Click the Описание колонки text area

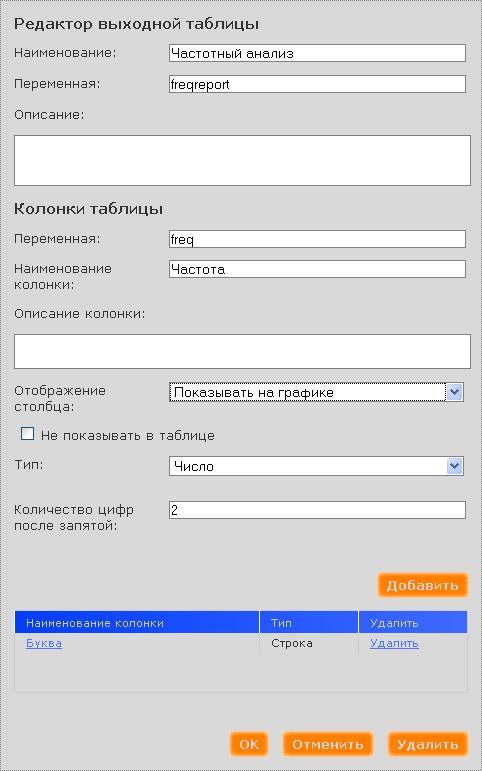click(x=242, y=351)
